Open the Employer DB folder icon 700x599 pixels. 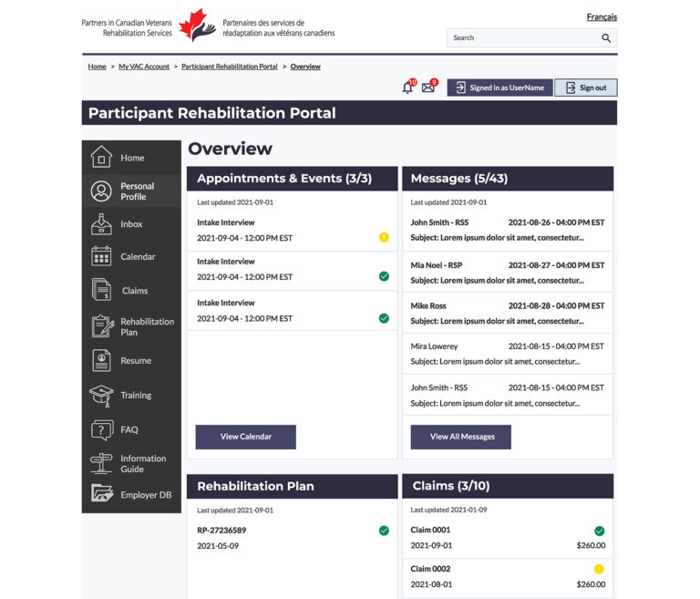(101, 494)
